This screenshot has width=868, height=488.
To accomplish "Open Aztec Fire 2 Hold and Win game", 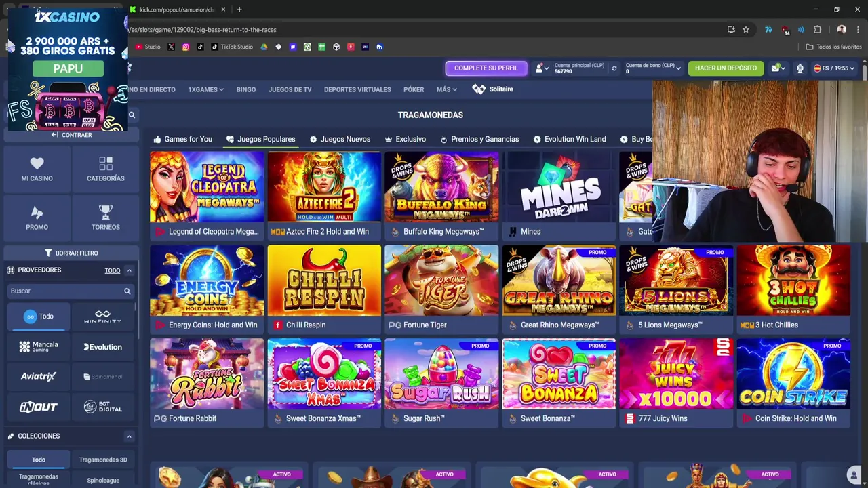I will pyautogui.click(x=324, y=195).
